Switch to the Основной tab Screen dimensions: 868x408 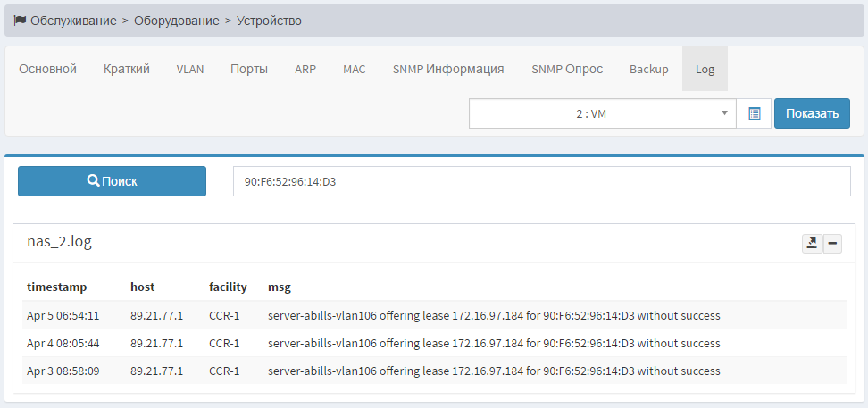coord(48,69)
